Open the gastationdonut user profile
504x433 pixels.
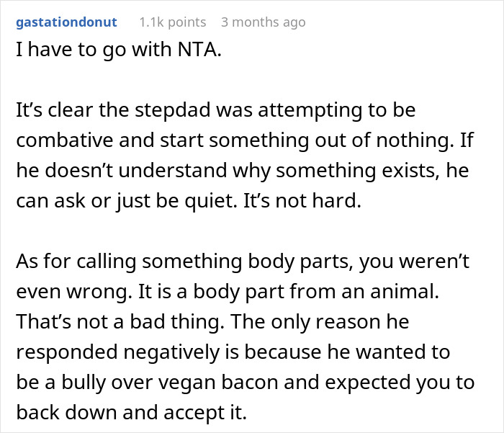point(67,22)
